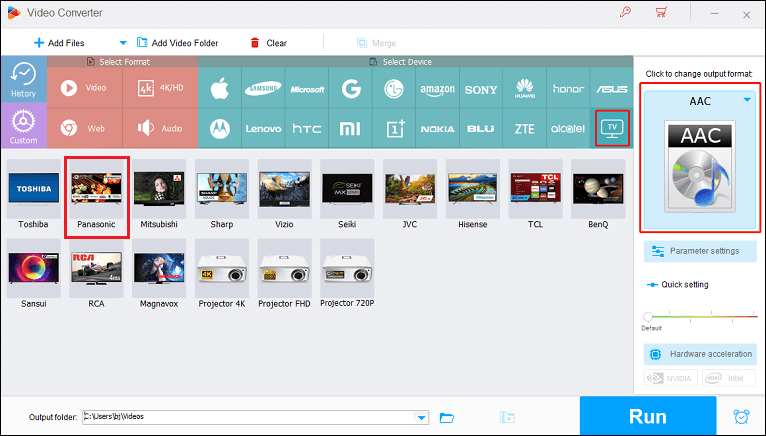Click the register key icon
The image size is (766, 436).
[625, 12]
